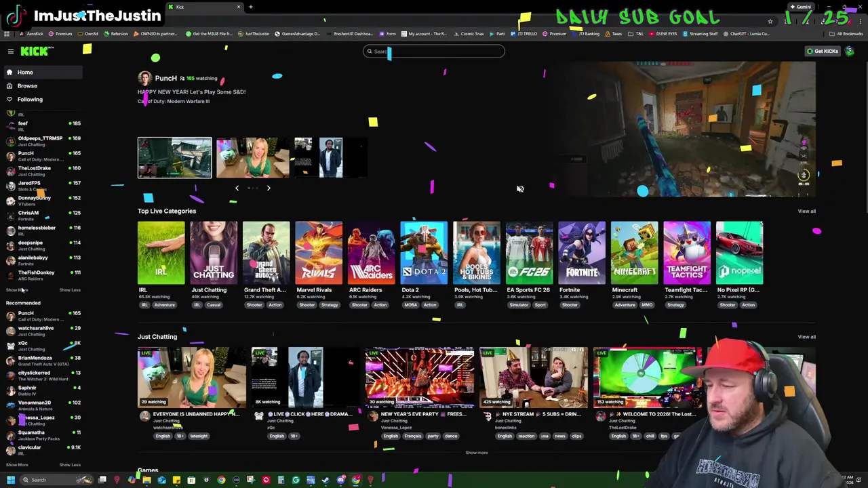Select the first featured stream thumbnail
Screen dimensions: 868x488
tap(175, 158)
